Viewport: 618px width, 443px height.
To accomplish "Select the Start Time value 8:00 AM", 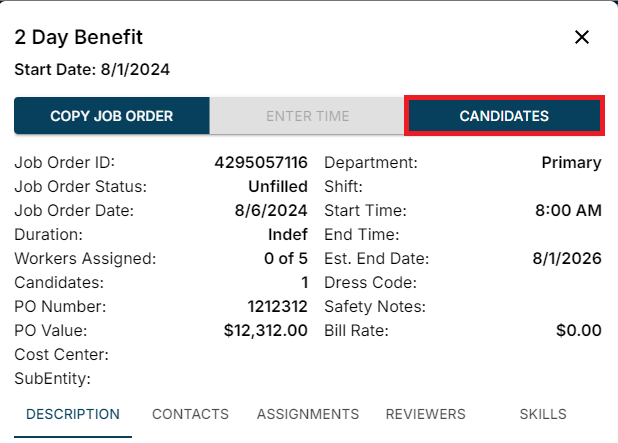I will 568,211.
